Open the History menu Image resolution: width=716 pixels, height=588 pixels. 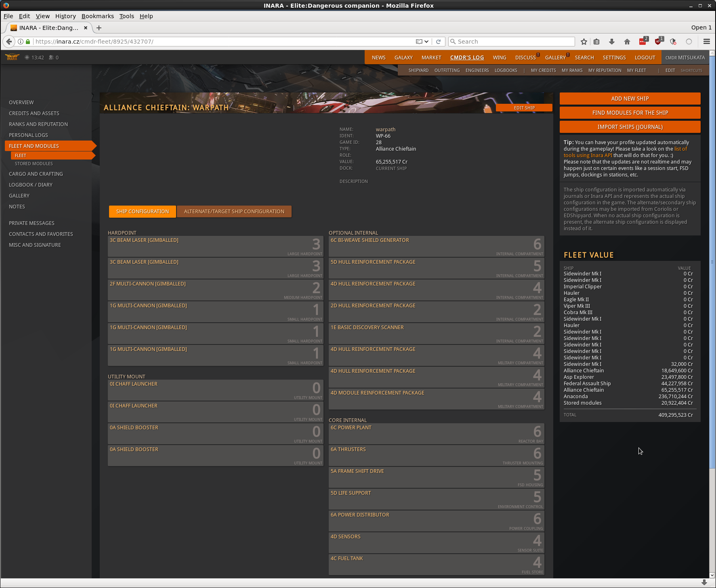pyautogui.click(x=65, y=16)
